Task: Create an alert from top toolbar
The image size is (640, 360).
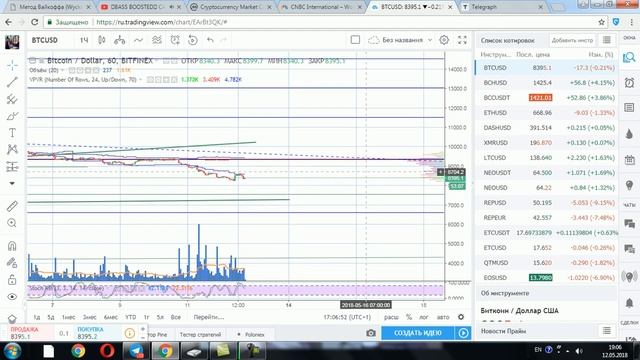Action: [x=175, y=40]
